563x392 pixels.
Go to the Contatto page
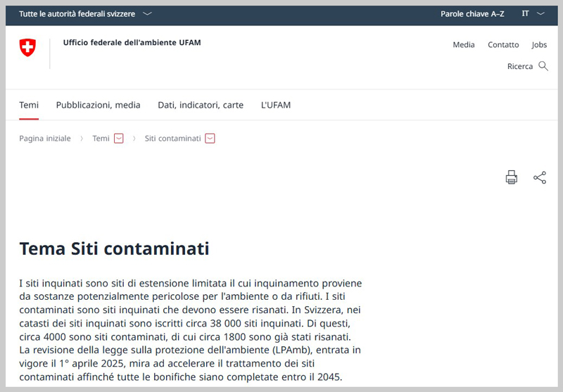coord(503,45)
